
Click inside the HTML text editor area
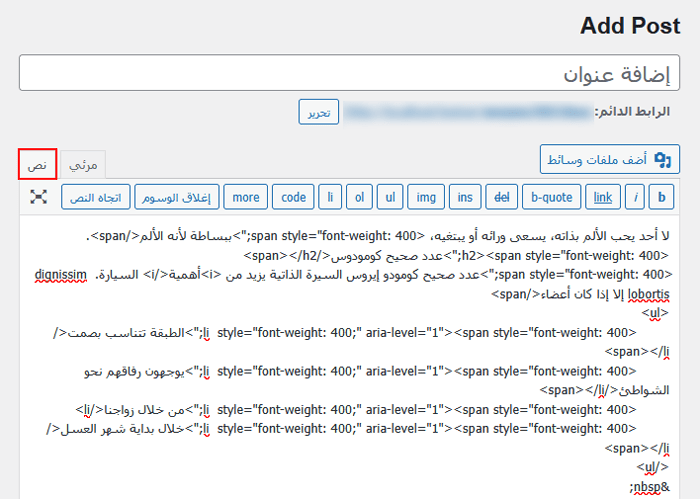click(349, 357)
